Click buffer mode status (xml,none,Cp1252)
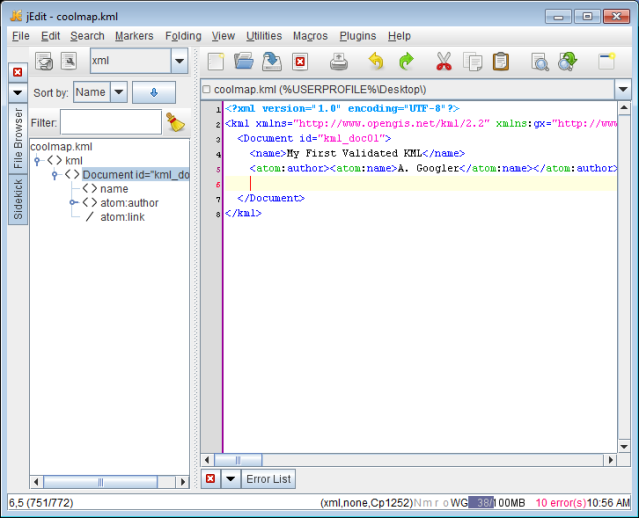This screenshot has width=639, height=518. click(x=367, y=503)
